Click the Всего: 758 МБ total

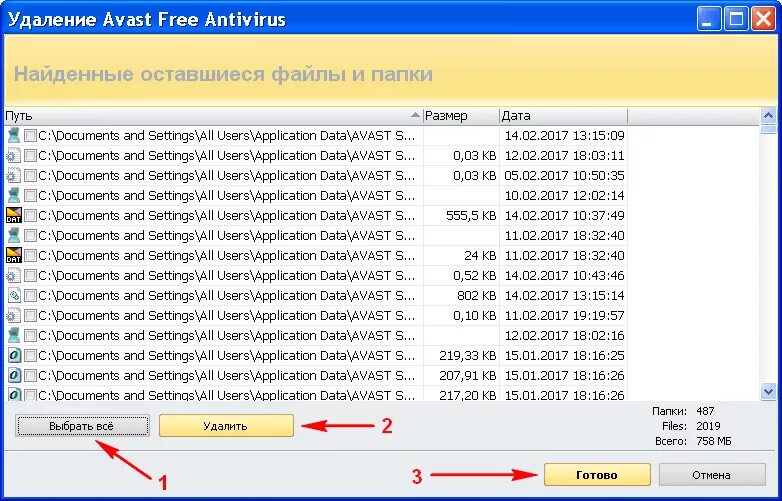(x=693, y=442)
